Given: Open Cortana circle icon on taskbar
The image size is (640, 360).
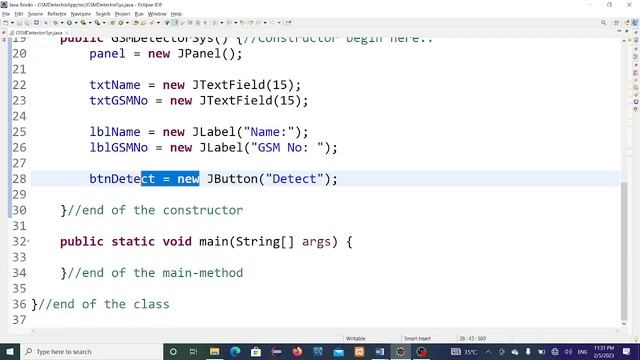Looking at the screenshot, I should click(173, 351).
